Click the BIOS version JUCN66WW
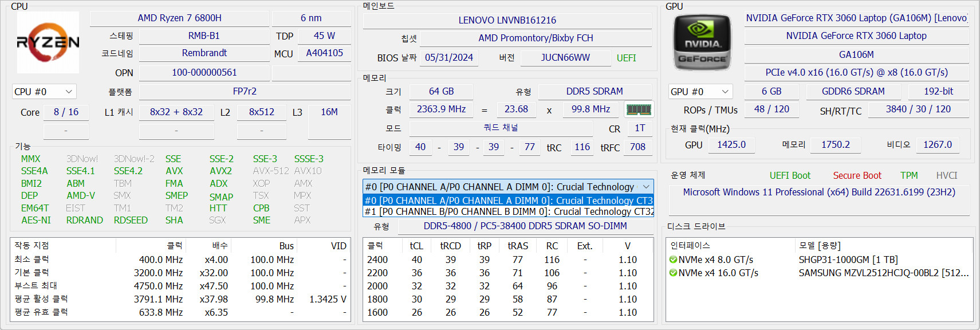 (565, 58)
